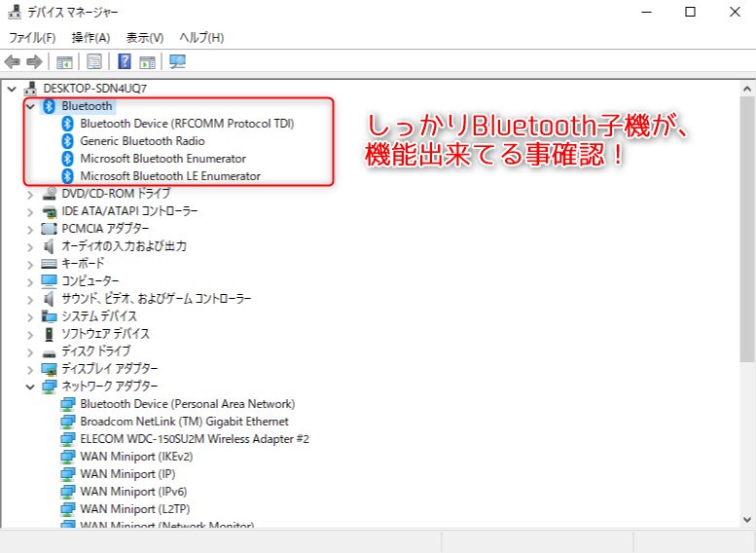The height and width of the screenshot is (553, 756).
Task: Click the Bluetooth category icon
Action: pos(49,106)
